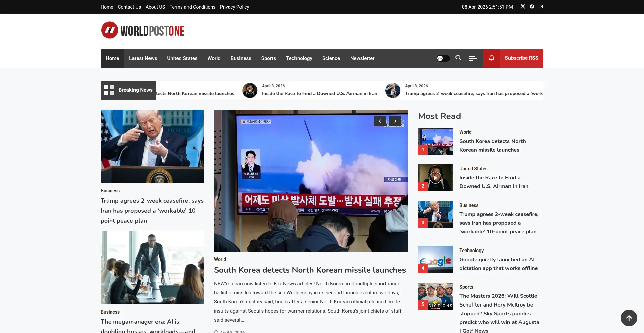The image size is (644, 333).
Task: Play video thumbnail of Most Read item 2
Action: 435,178
